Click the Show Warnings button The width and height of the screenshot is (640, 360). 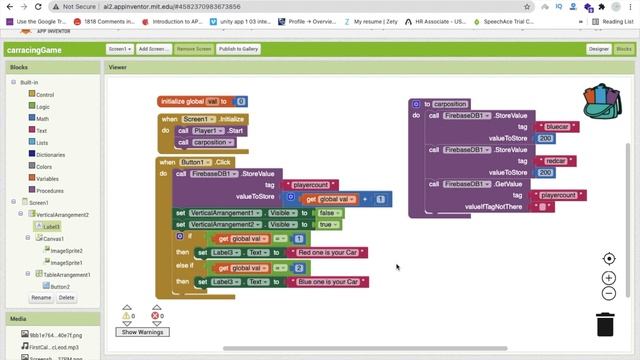[x=142, y=332]
